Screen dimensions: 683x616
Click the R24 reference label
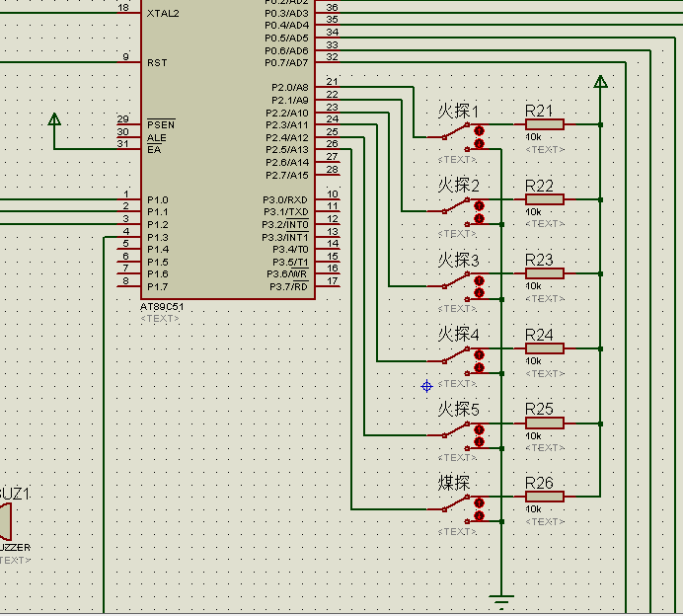pos(539,335)
